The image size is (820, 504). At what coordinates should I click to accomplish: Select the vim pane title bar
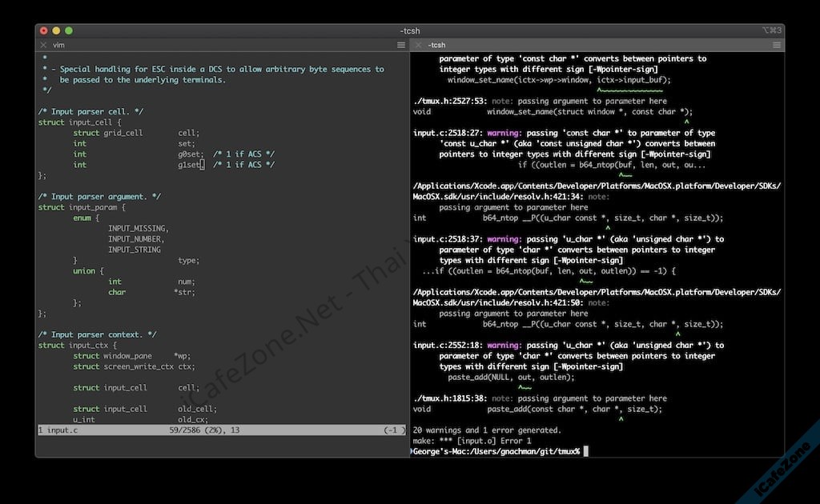(216, 46)
